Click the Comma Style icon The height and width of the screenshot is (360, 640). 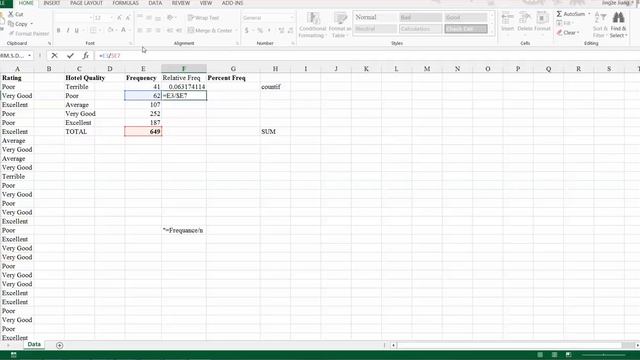(x=269, y=31)
